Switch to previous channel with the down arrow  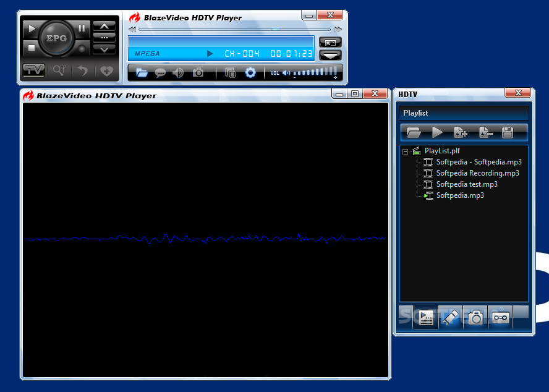coord(104,49)
